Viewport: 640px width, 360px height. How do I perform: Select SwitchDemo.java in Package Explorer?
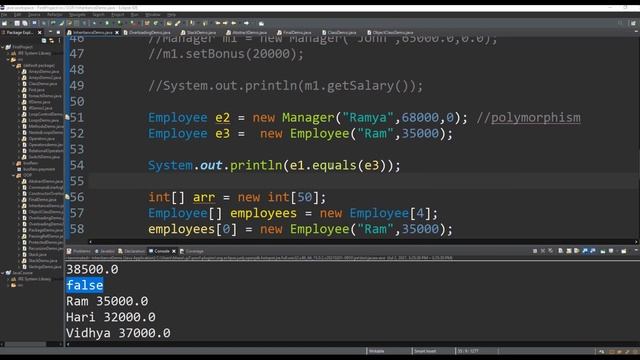tap(44, 157)
